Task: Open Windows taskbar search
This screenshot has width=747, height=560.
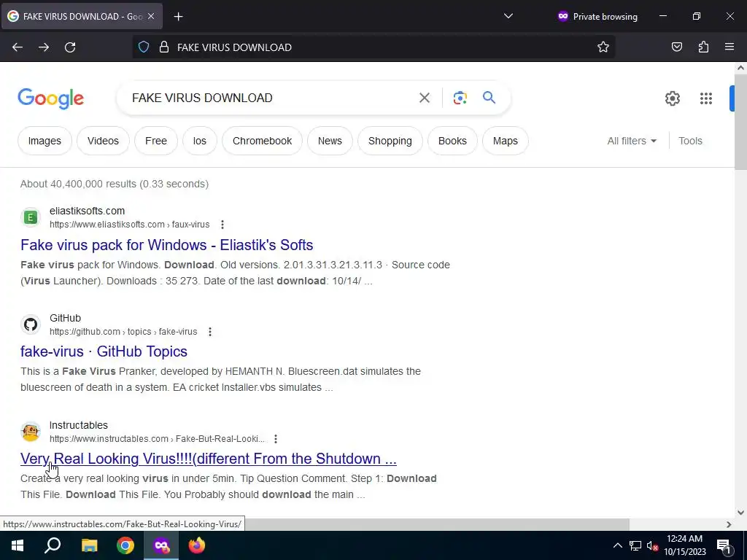Action: coord(53,545)
